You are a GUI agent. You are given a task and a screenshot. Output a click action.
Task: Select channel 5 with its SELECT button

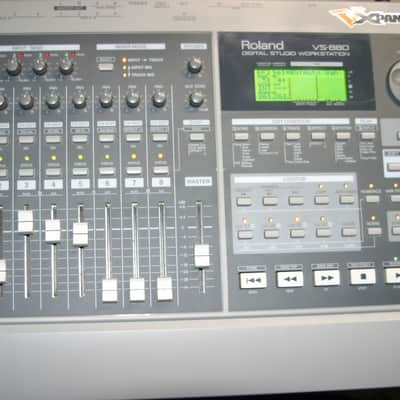80,138
